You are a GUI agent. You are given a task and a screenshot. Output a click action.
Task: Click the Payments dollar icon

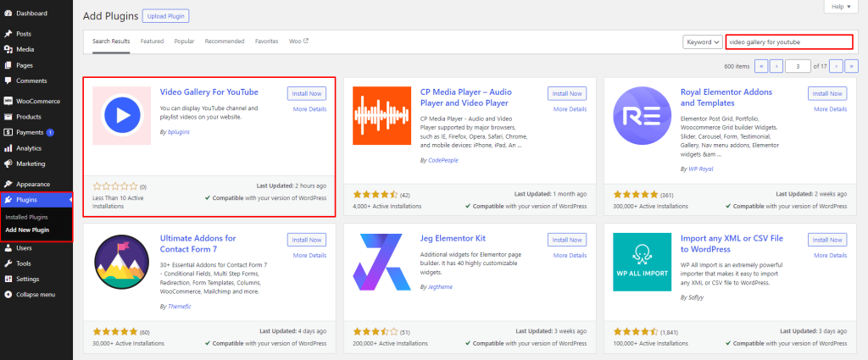pos(8,133)
